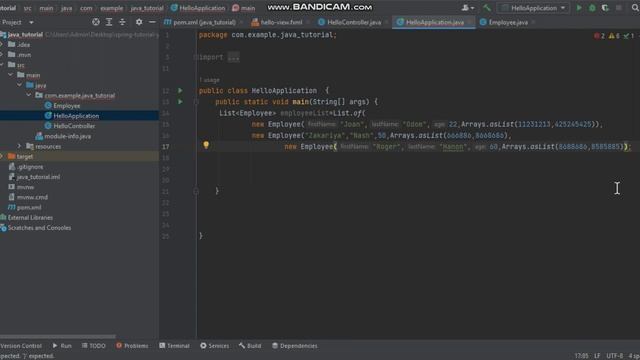Click Run with Coverage icon in toolbar
Image resolution: width=640 pixels, height=360 pixels.
point(605,8)
